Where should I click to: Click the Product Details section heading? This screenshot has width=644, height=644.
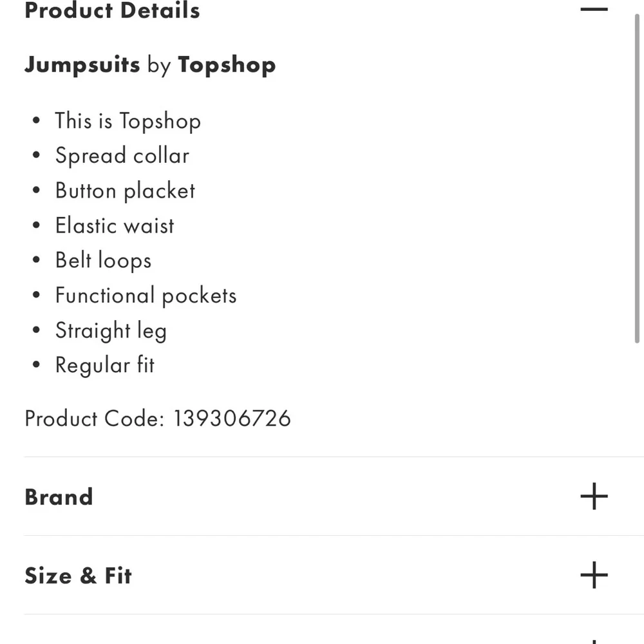point(112,10)
